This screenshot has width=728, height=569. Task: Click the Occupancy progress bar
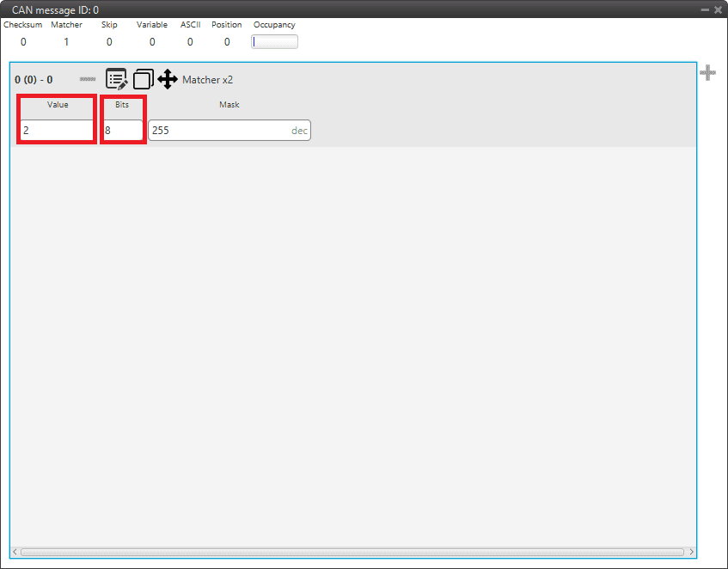tap(274, 41)
